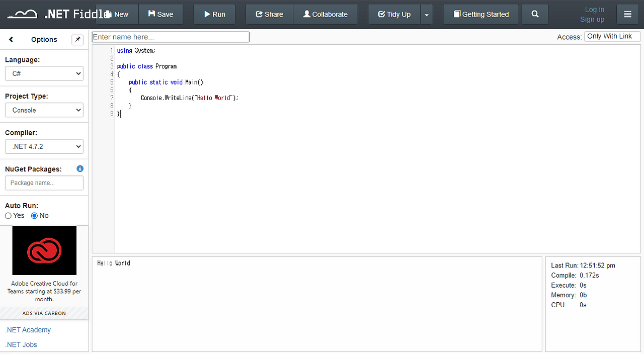Expand the Tidy Up caret menu

click(x=426, y=14)
